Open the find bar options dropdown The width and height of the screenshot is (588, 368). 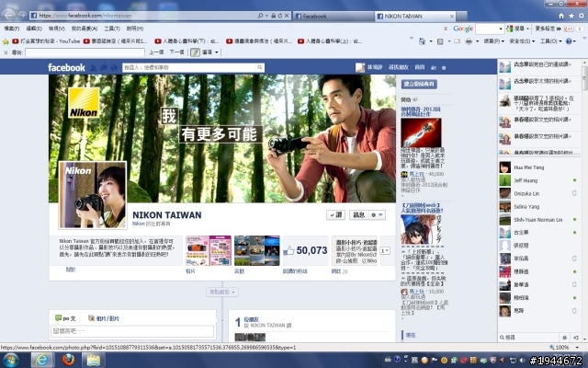[217, 52]
